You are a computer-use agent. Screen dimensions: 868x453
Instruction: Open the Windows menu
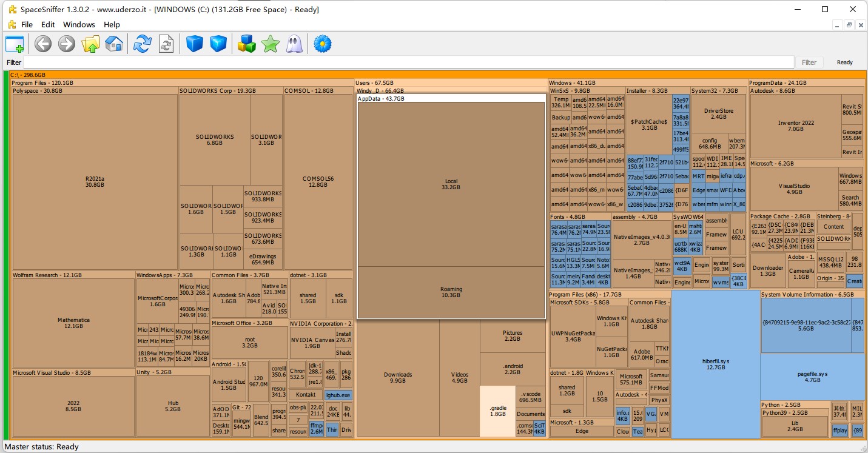[x=79, y=24]
